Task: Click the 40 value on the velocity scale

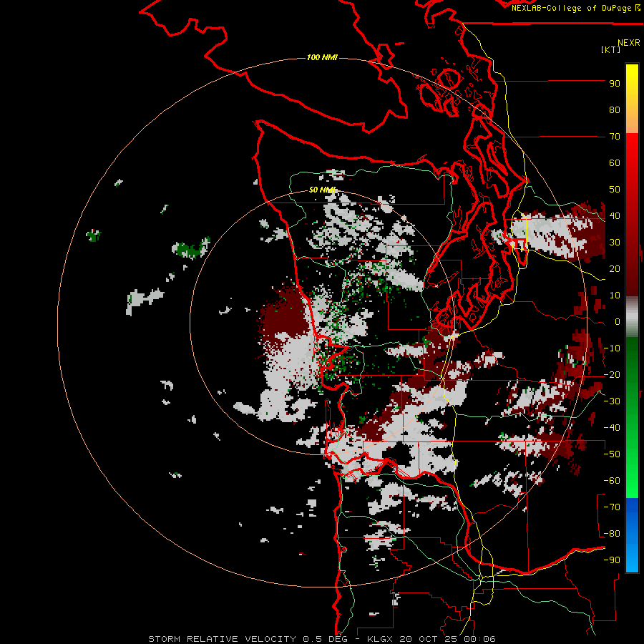Action: tap(615, 216)
